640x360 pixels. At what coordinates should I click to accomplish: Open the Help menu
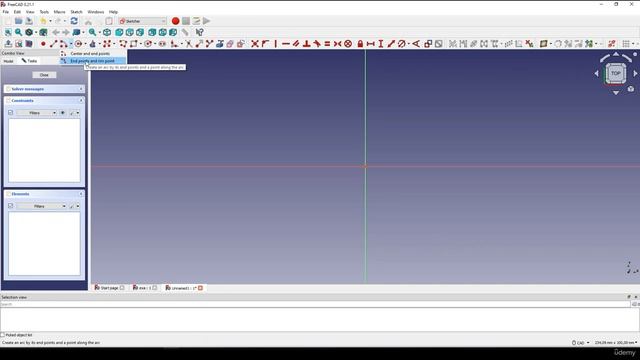113,12
